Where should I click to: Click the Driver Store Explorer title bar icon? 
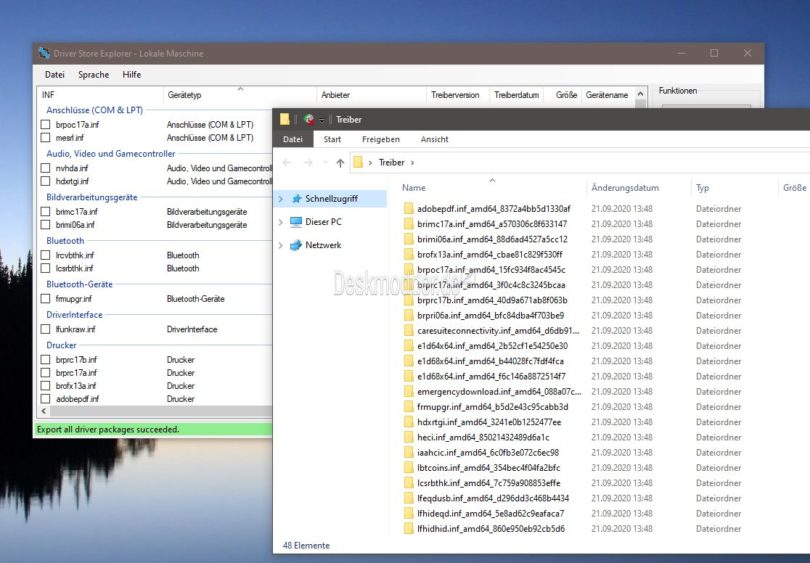pos(43,53)
